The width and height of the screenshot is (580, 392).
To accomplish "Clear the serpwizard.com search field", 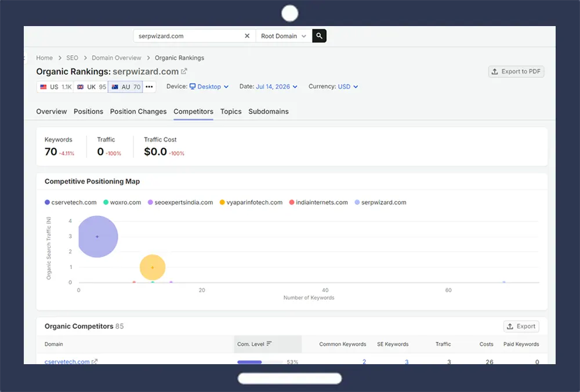I will click(247, 36).
